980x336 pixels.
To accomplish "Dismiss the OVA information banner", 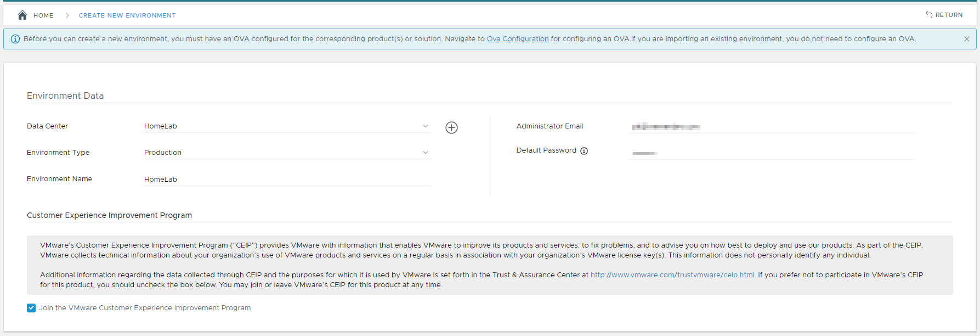I will point(966,39).
